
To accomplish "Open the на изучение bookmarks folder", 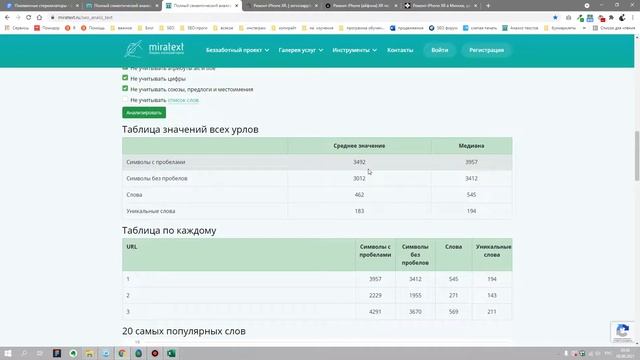I will click(317, 28).
